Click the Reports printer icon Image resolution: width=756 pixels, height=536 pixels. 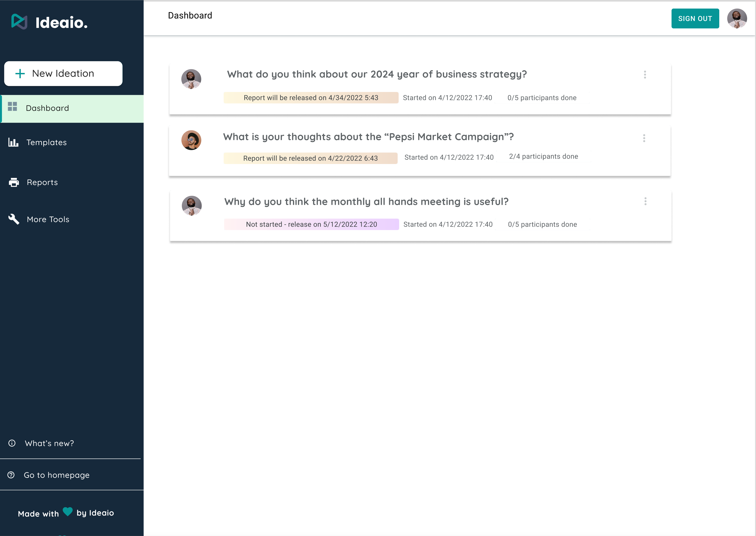[x=14, y=182]
